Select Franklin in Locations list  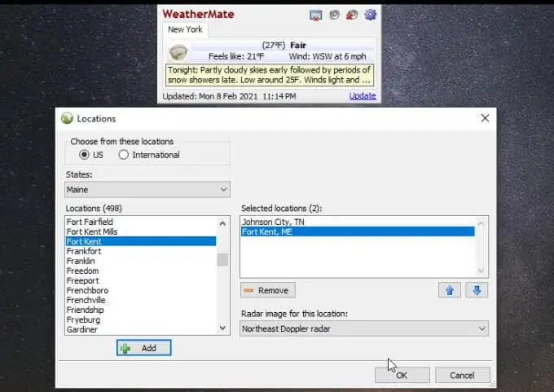[x=141, y=262]
